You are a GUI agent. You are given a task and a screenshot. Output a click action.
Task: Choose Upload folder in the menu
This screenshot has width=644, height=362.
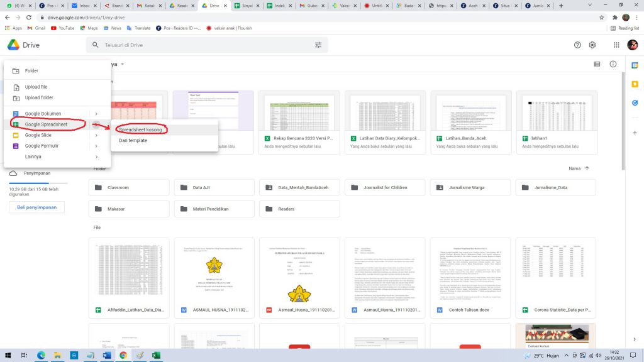[x=57, y=97]
